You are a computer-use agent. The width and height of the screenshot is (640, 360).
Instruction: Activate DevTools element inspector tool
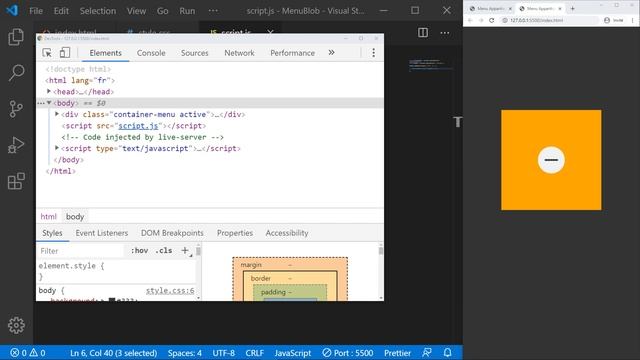click(47, 53)
